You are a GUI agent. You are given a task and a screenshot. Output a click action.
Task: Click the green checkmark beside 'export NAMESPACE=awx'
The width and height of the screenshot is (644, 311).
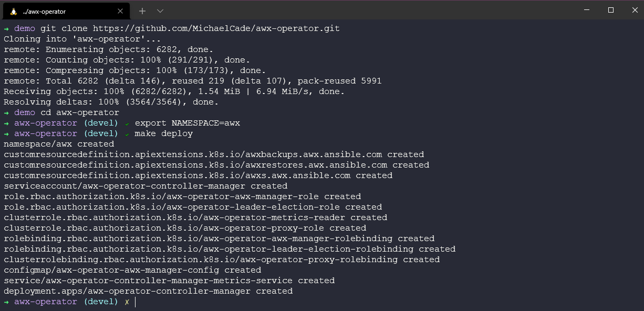[126, 123]
